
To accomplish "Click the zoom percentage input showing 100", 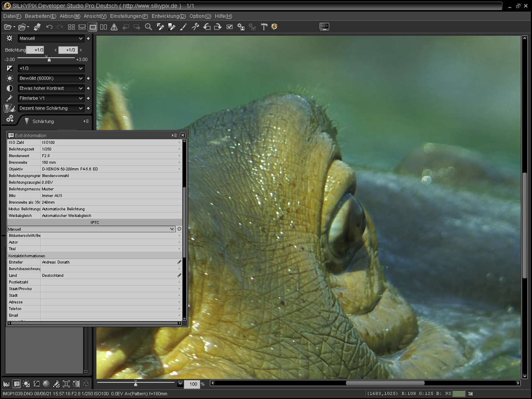I will click(x=192, y=384).
